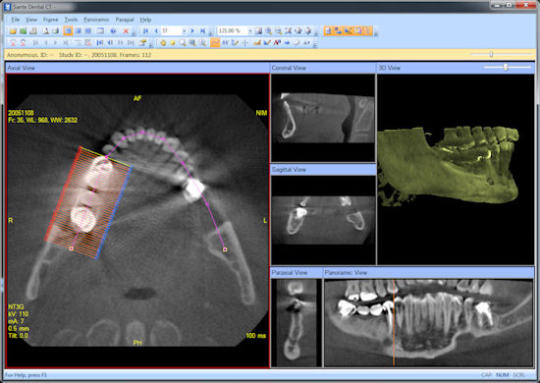
Task: Adjust the slider in the yellow info bar
Action: tap(491, 54)
